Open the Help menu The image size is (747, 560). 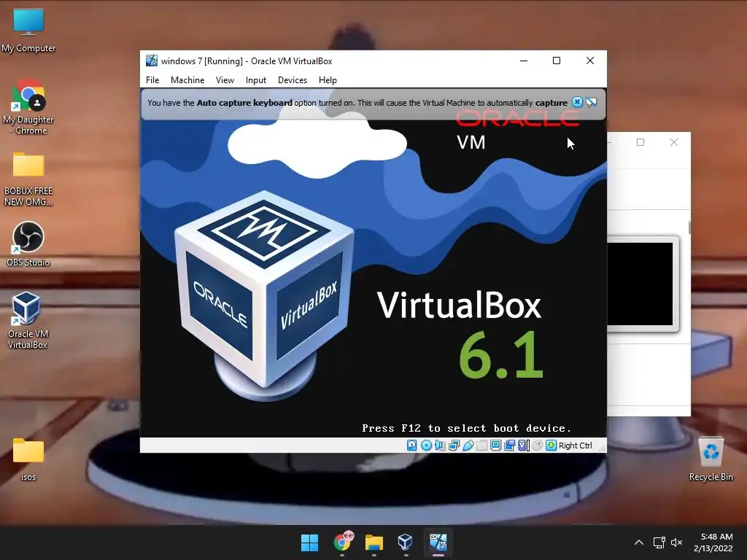tap(328, 80)
